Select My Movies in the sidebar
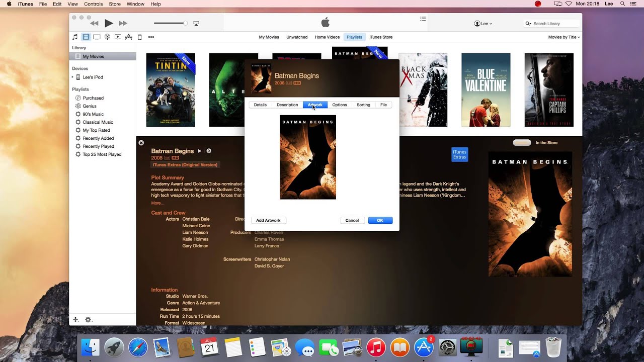 (103, 56)
